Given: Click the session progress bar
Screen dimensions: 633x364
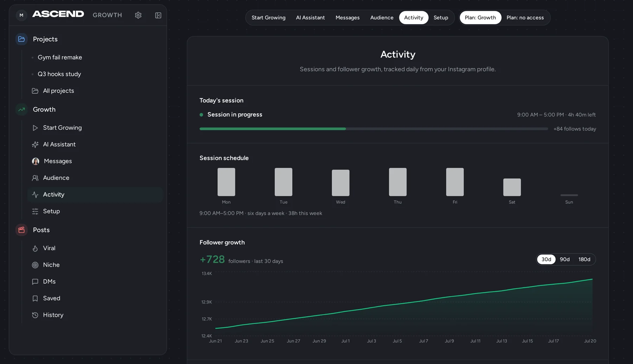Looking at the screenshot, I should pos(373,129).
